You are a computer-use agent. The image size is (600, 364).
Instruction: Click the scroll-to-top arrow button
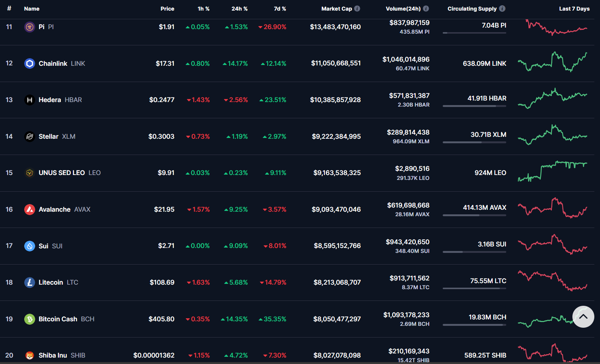(x=583, y=317)
